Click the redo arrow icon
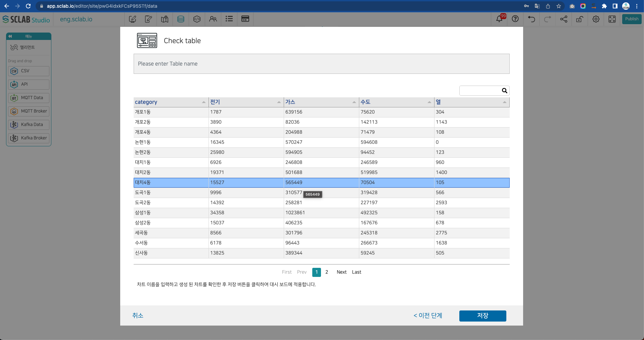 548,19
